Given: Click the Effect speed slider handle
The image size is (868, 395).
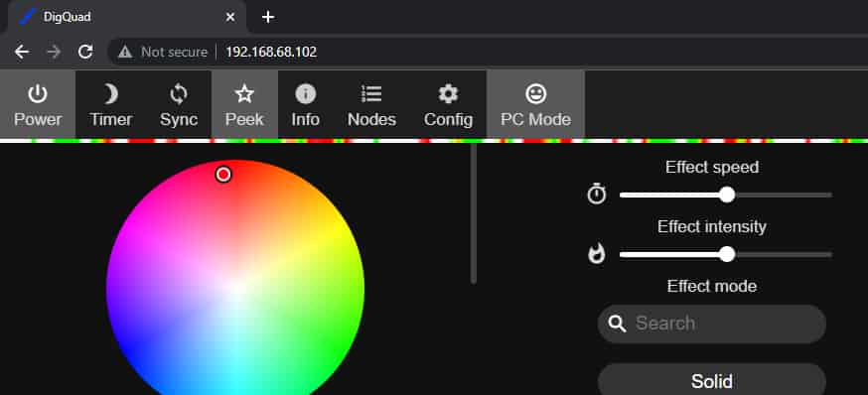Looking at the screenshot, I should [727, 195].
